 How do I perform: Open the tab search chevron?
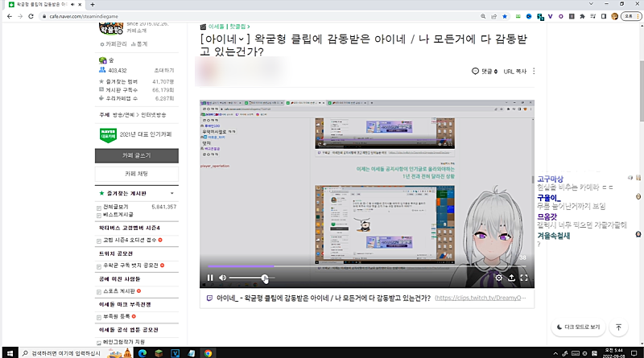click(x=591, y=4)
